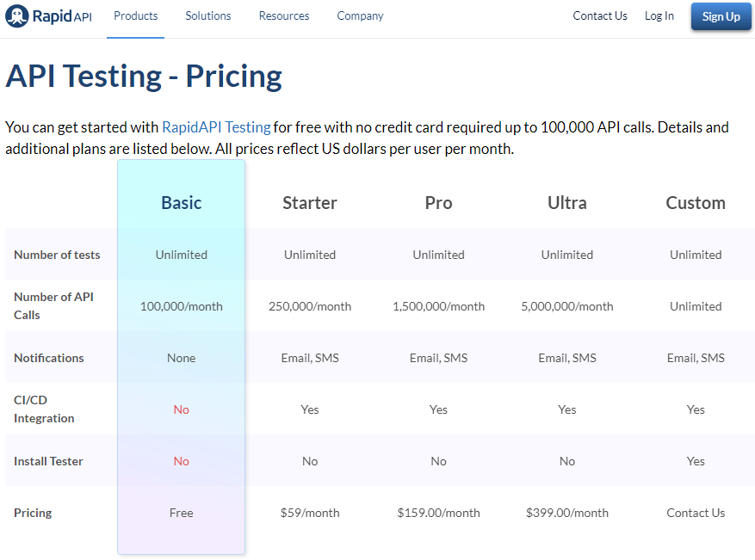The image size is (755, 560).
Task: Click the $159.00/month Pro price
Action: (x=438, y=513)
